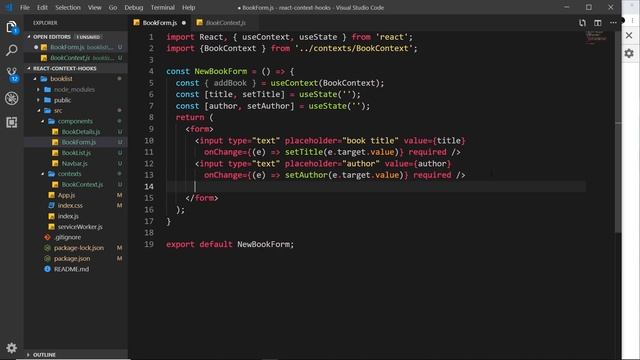The width and height of the screenshot is (640, 360).
Task: Select BookContext.js in Open Editors list
Action: pyautogui.click(x=76, y=58)
